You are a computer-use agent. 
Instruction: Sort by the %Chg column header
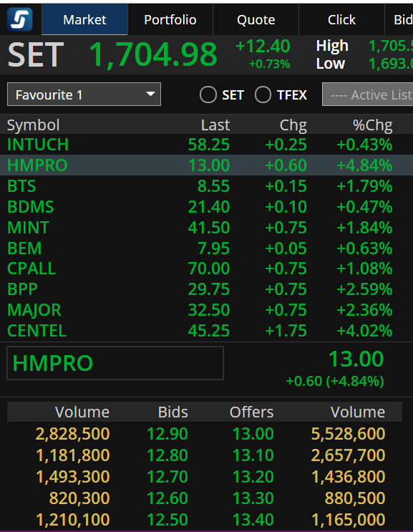(373, 125)
